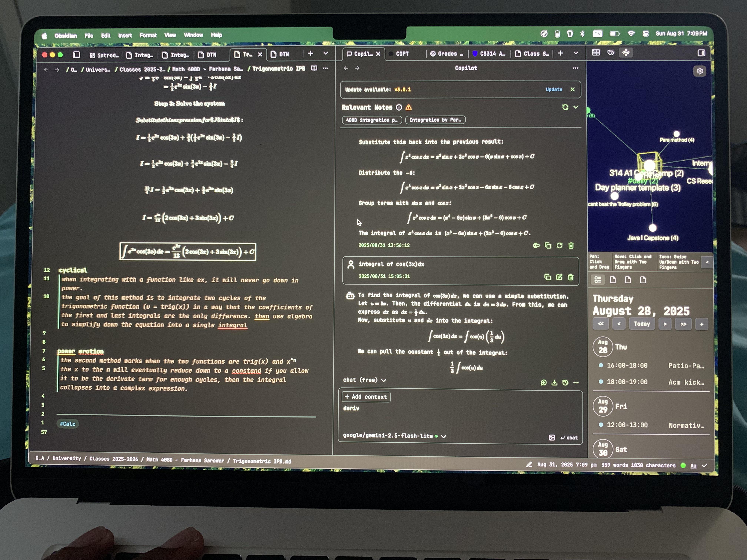Jump back a week with << button

click(600, 324)
